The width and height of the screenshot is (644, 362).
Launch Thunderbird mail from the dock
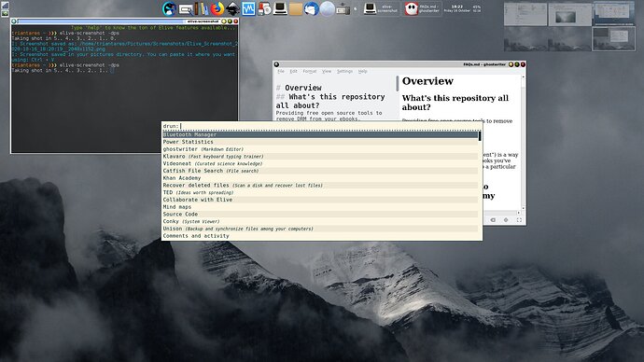(312, 8)
